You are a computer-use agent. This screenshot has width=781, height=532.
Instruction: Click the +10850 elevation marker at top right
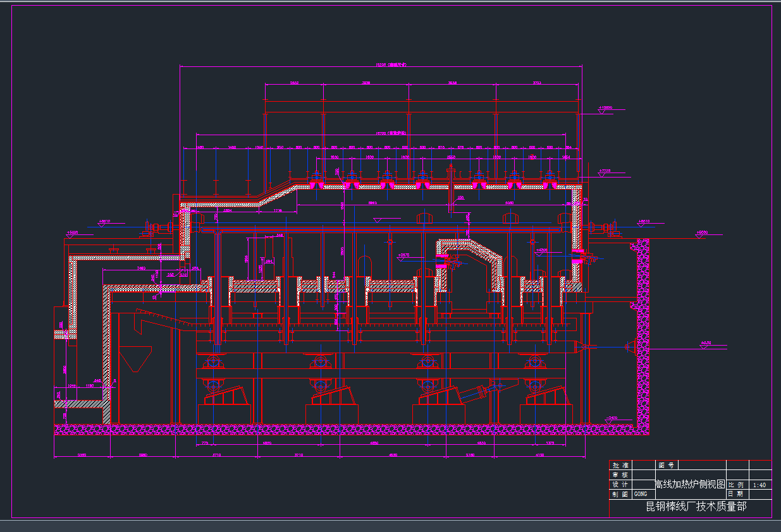(605, 108)
